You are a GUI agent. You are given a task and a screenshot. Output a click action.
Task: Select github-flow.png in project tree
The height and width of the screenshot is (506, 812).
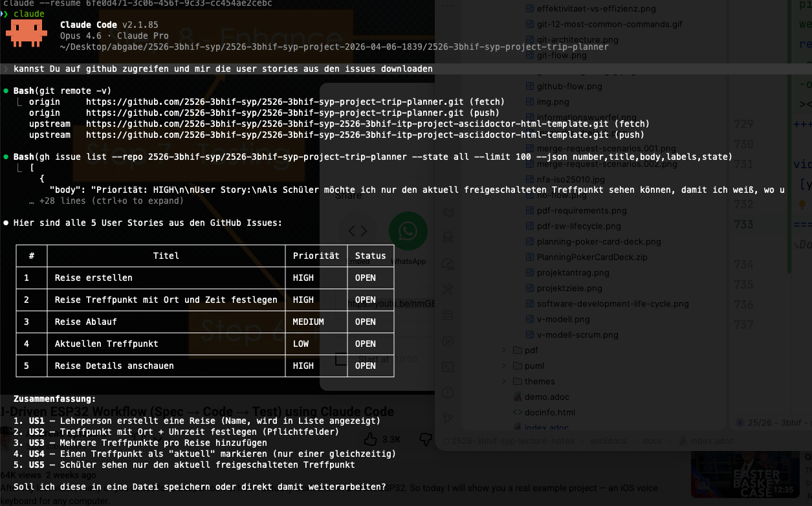569,86
